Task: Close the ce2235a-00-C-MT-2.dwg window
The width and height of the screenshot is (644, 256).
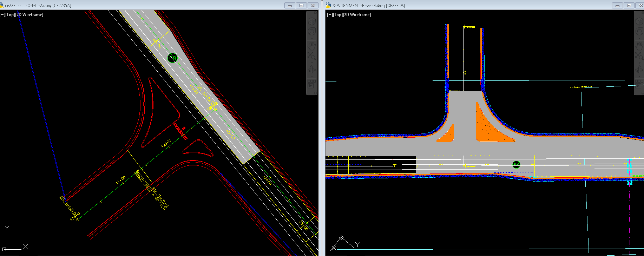Action: [x=313, y=5]
